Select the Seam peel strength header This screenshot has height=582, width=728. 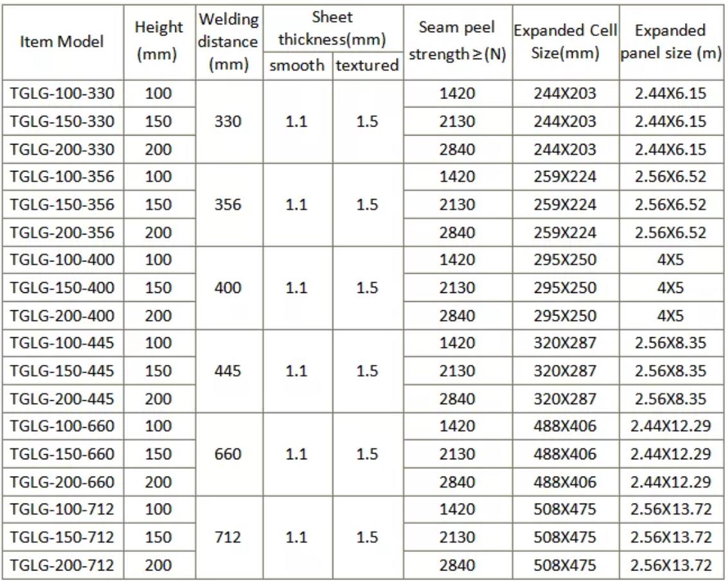(458, 42)
